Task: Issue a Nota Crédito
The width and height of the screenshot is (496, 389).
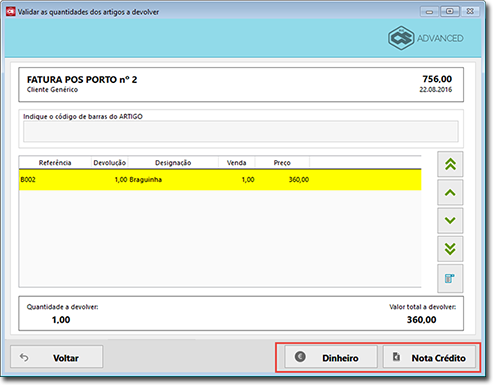Action: pyautogui.click(x=429, y=357)
